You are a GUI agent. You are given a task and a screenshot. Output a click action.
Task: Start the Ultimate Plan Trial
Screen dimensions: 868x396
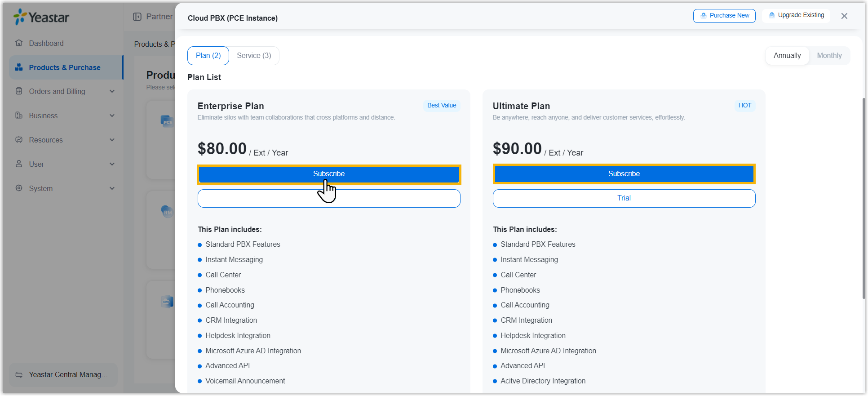coord(624,198)
